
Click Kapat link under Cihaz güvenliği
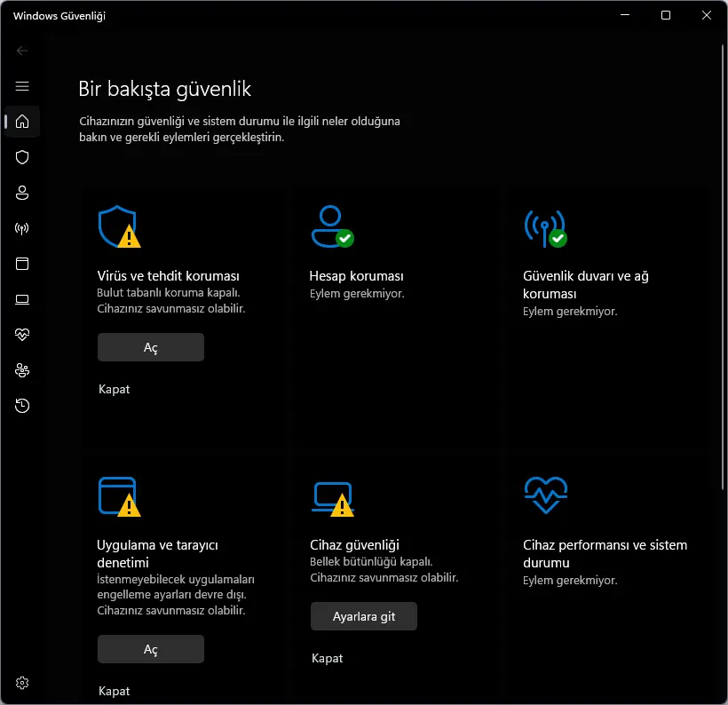point(327,658)
